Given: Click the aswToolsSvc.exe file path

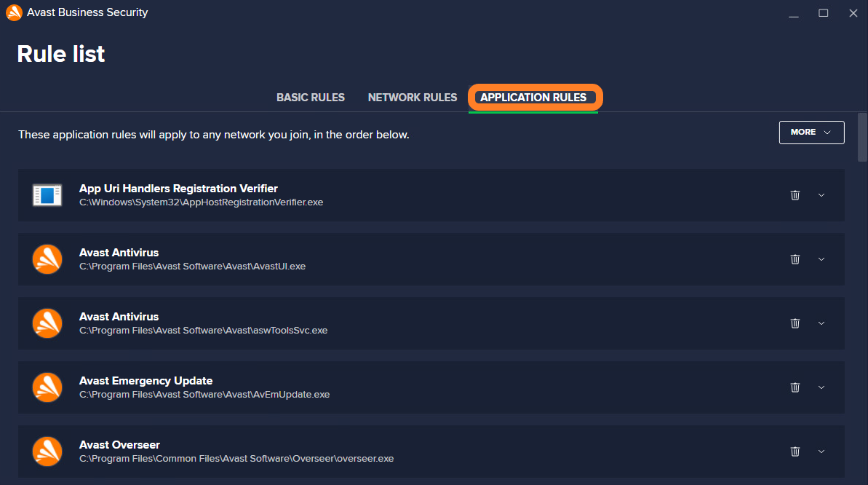Looking at the screenshot, I should click(x=203, y=331).
